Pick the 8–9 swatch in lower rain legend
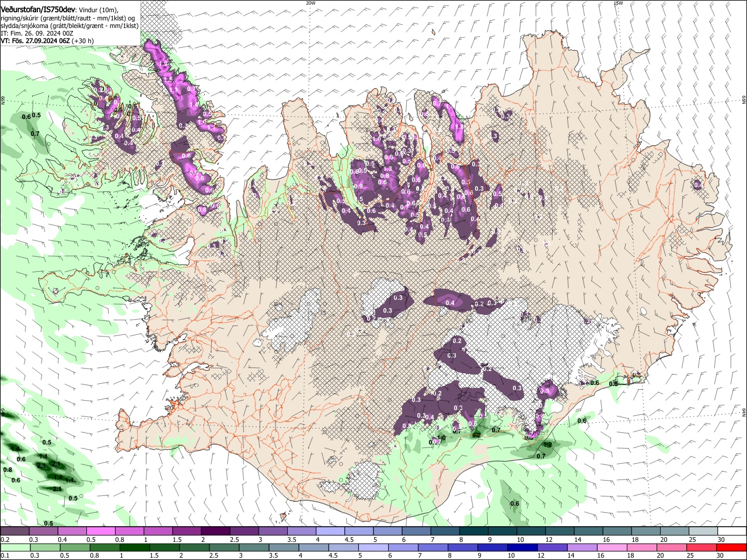 [462, 547]
